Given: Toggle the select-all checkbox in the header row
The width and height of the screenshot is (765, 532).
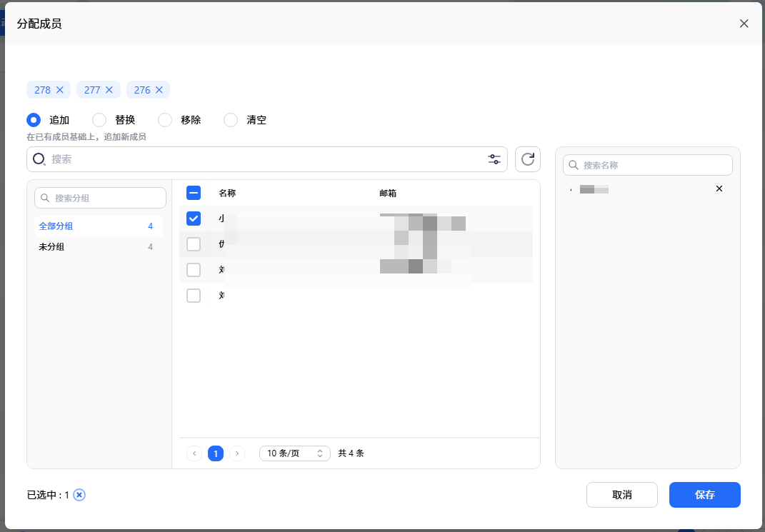Looking at the screenshot, I should click(193, 193).
